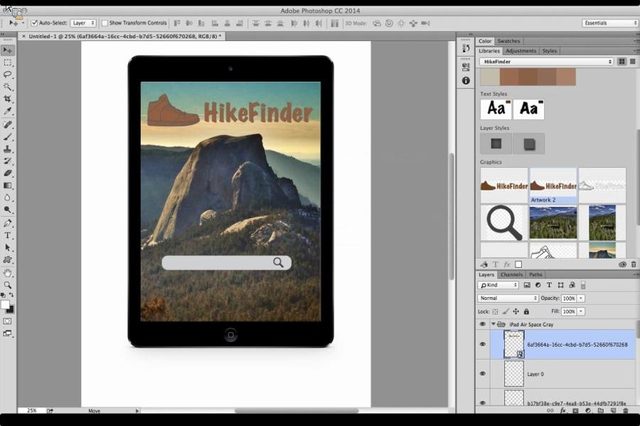This screenshot has height=426, width=640.
Task: Delete layer with Layers panel trash icon
Action: pos(625,410)
